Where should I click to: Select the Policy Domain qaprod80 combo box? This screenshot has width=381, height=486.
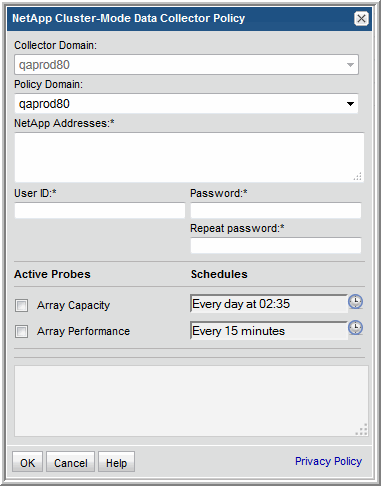coord(186,104)
